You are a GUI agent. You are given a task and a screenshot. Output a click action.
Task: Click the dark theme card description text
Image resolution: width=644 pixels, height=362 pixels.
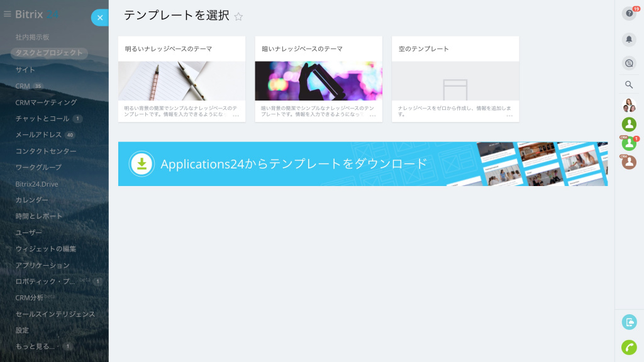[x=317, y=111]
